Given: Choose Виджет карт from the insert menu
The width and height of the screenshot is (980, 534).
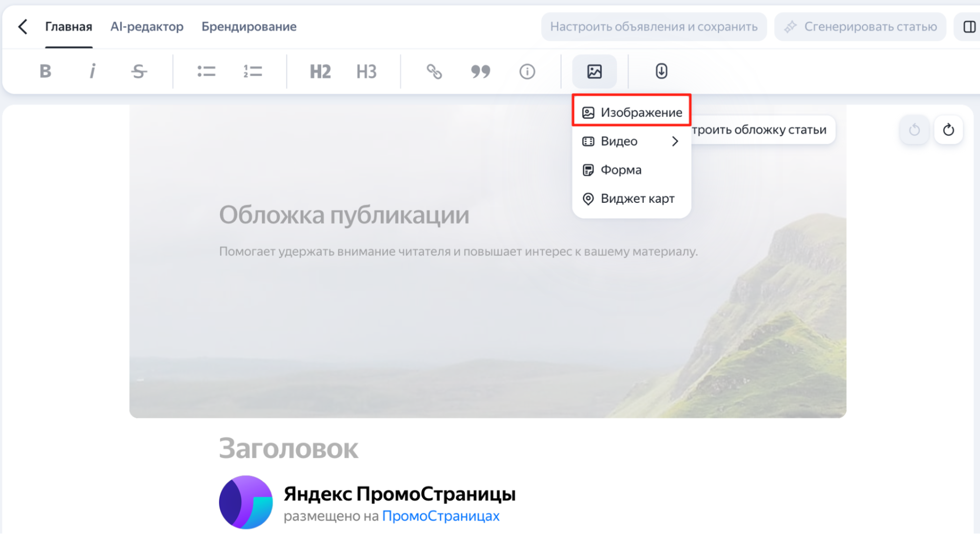Looking at the screenshot, I should click(631, 198).
